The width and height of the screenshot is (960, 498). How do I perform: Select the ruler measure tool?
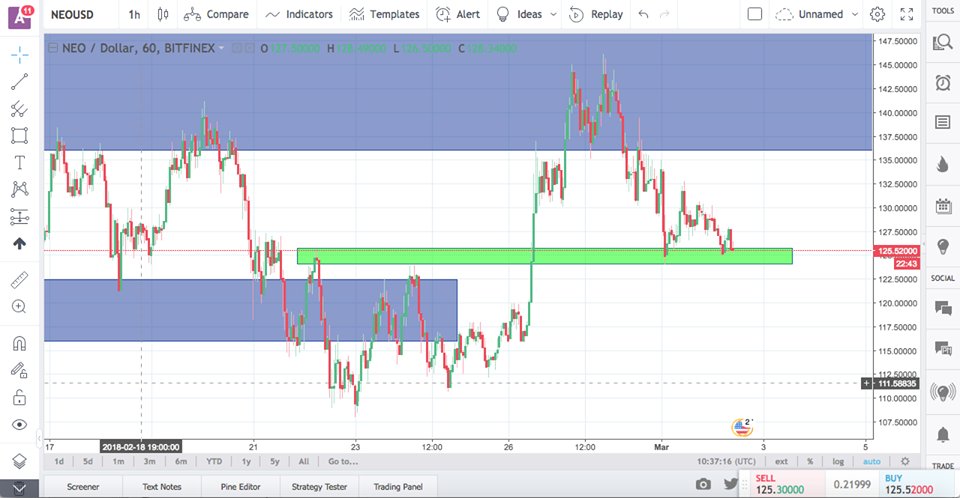coord(20,280)
